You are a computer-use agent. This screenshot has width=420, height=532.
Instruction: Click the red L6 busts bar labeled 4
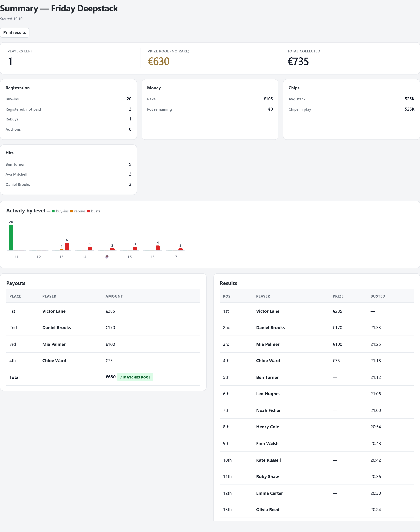click(x=158, y=248)
